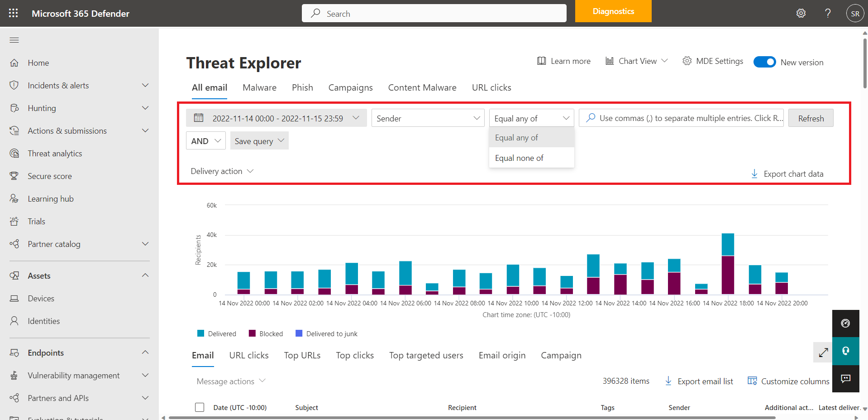
Task: Toggle Blocked series in chart legend
Action: pos(266,333)
